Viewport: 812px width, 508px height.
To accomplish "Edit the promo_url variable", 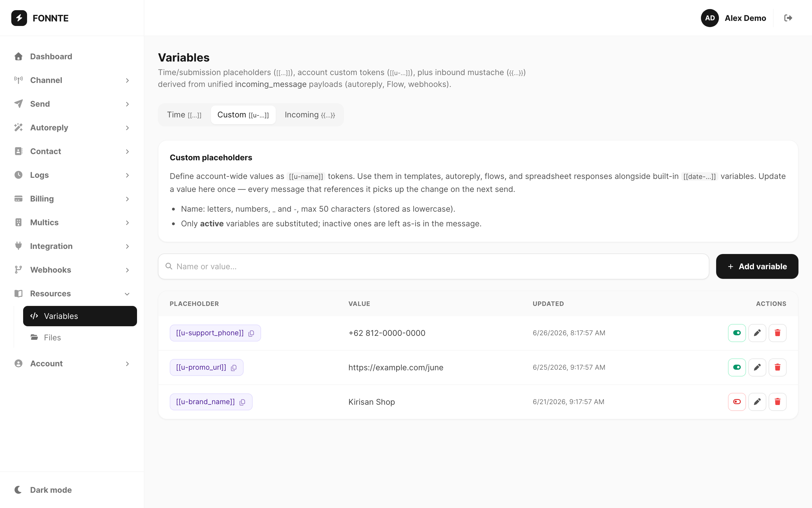I will point(757,367).
